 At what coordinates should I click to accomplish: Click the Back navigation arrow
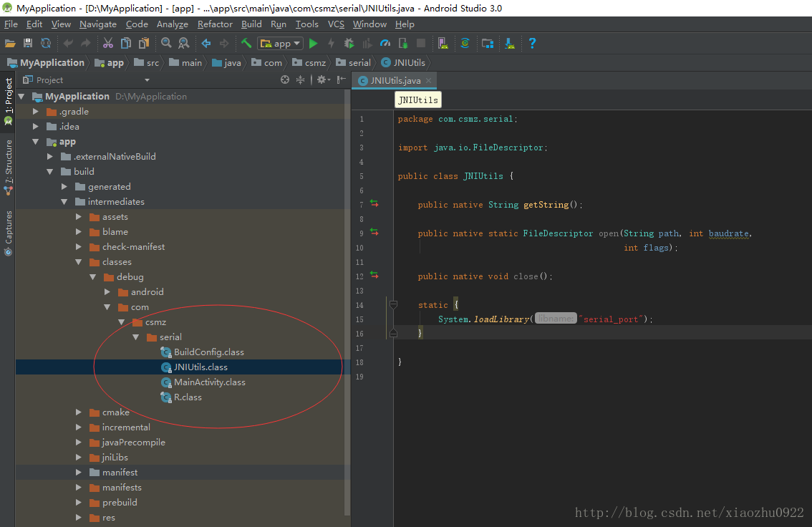[x=206, y=44]
